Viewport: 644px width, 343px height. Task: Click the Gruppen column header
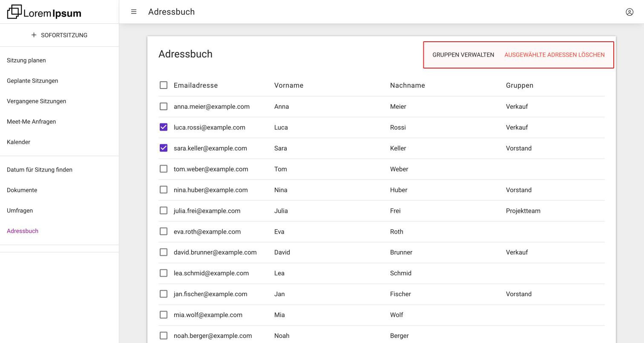click(520, 86)
